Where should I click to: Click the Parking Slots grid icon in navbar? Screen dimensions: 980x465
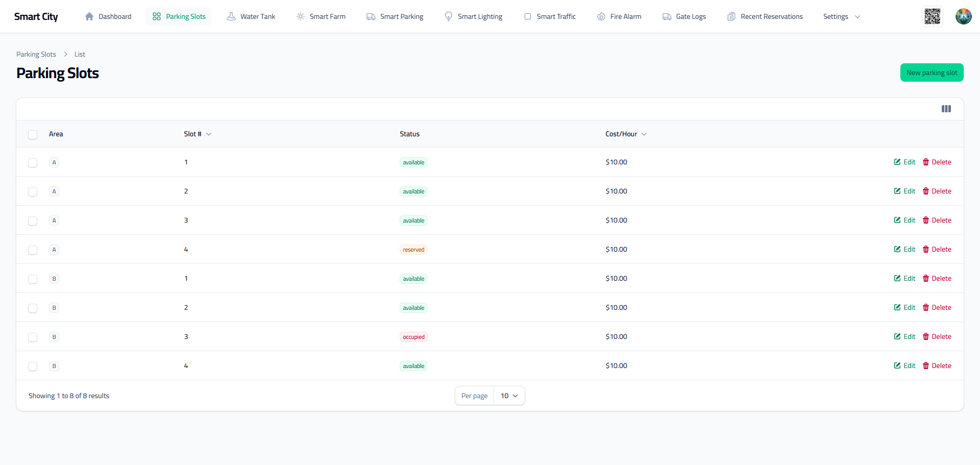click(x=157, y=16)
